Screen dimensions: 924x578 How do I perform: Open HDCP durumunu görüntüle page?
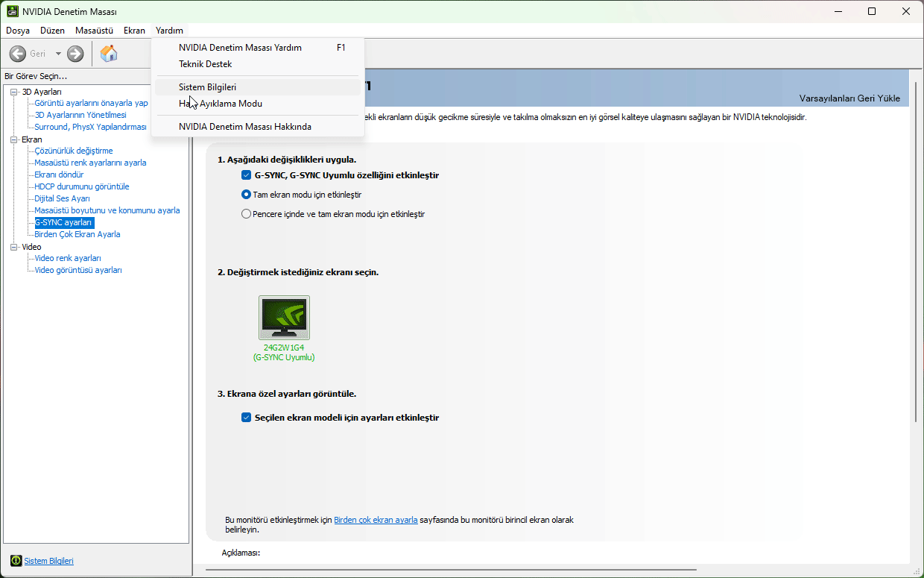(x=82, y=186)
